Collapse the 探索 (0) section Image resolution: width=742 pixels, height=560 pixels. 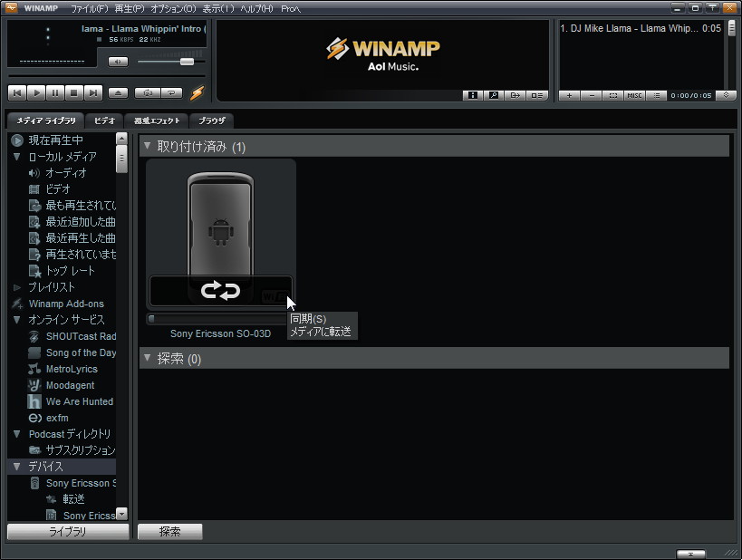coord(148,358)
